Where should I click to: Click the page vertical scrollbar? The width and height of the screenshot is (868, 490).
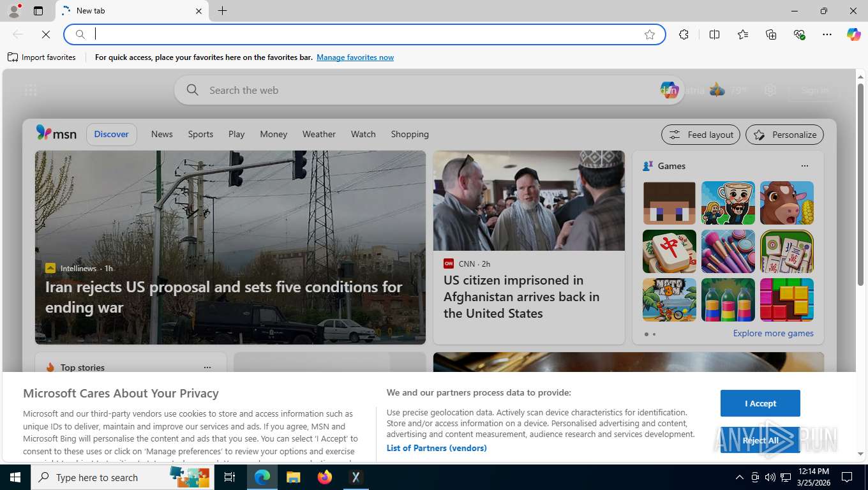pyautogui.click(x=860, y=185)
